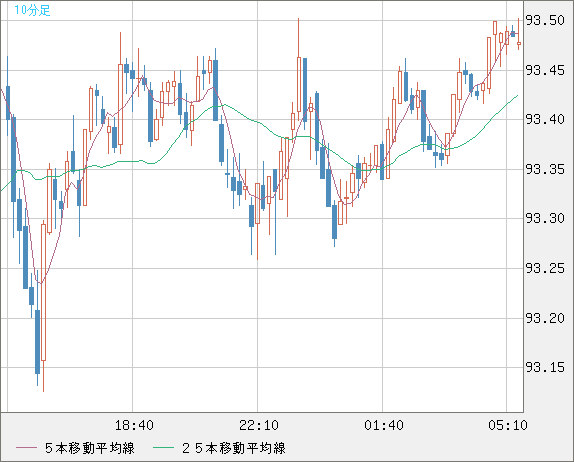Click the 5本移動平均線 legend label
The height and width of the screenshot is (462, 574).
pos(90,448)
